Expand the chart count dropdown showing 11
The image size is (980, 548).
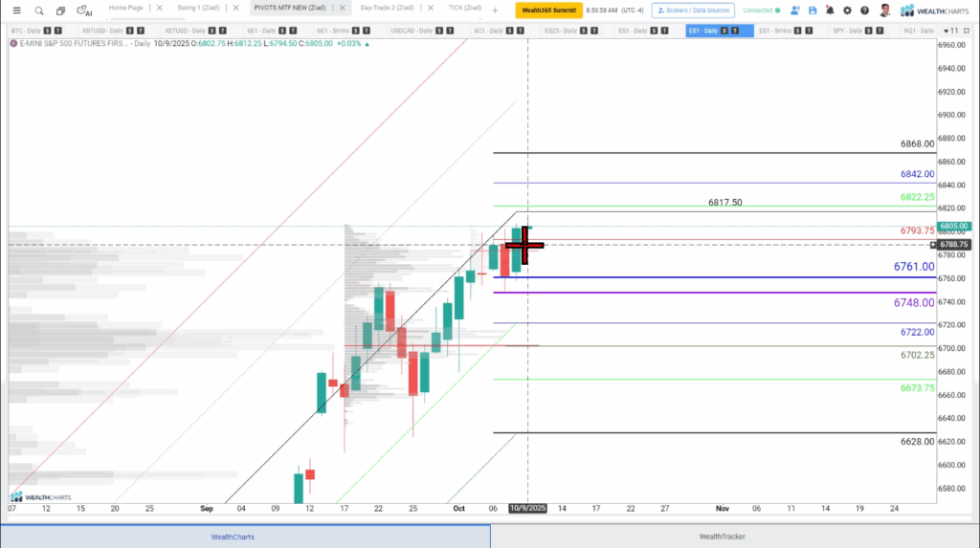pyautogui.click(x=950, y=31)
